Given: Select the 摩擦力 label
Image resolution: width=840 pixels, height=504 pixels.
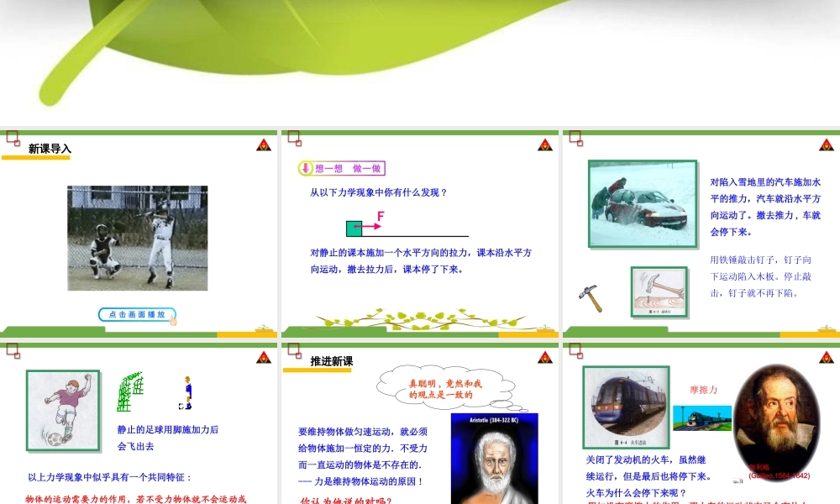Looking at the screenshot, I should pos(703,390).
